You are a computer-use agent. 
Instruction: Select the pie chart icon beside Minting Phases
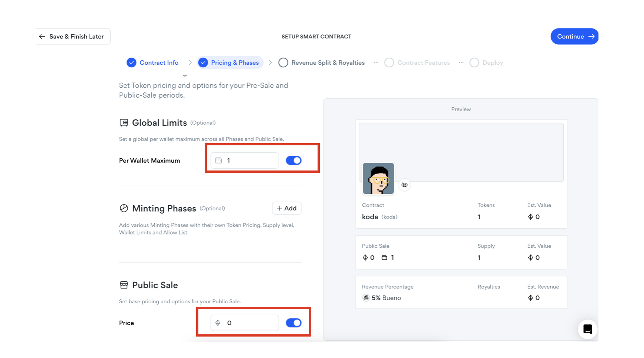[124, 208]
